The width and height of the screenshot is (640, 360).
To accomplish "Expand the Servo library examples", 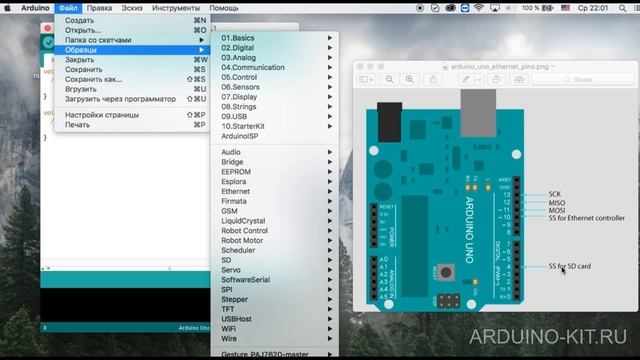I will point(275,270).
